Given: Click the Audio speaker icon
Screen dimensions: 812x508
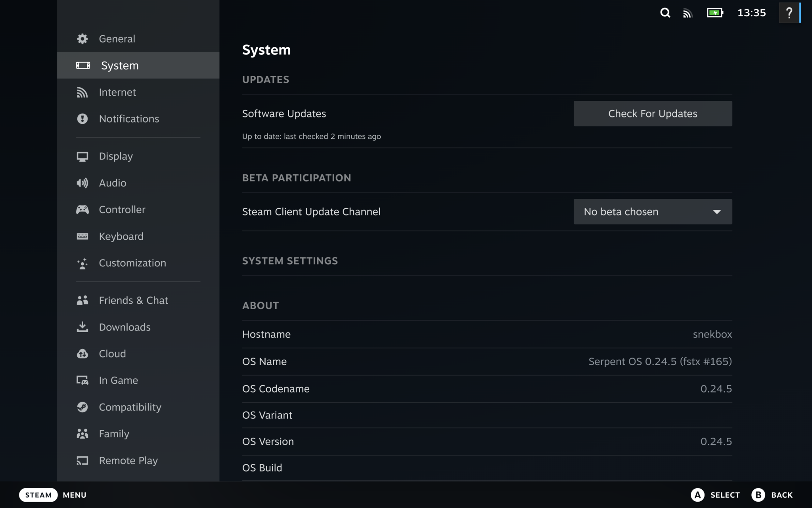Looking at the screenshot, I should (82, 183).
